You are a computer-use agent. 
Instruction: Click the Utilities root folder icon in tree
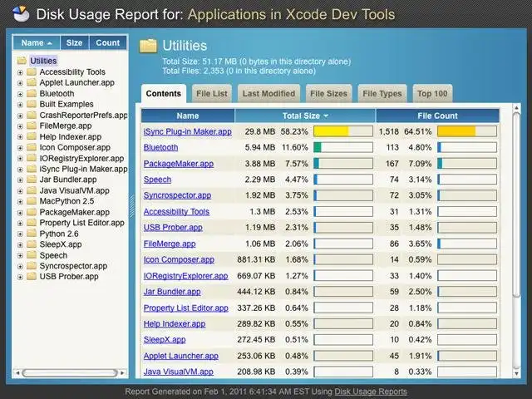22,61
